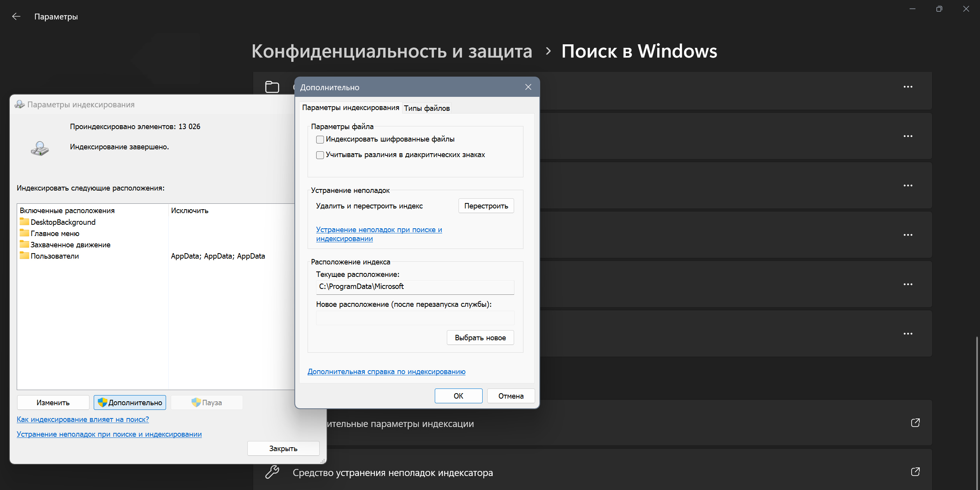
Task: Click the 'Изменить' button
Action: pyautogui.click(x=53, y=402)
